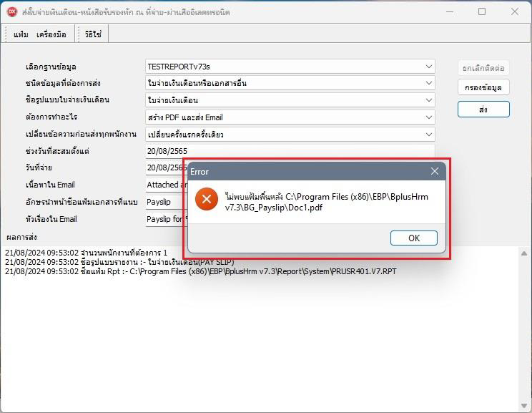Open the วิธีใช้ menu
The image size is (532, 413).
[x=93, y=34]
